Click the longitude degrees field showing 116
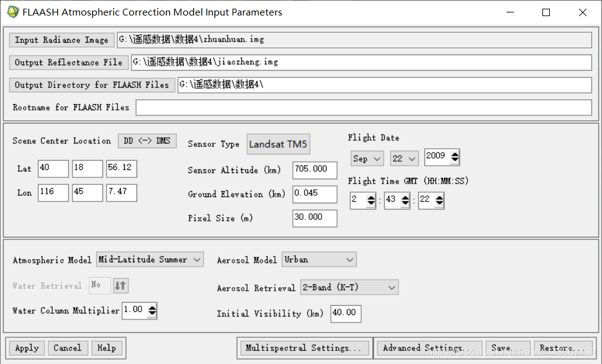The image size is (602, 364). [53, 193]
